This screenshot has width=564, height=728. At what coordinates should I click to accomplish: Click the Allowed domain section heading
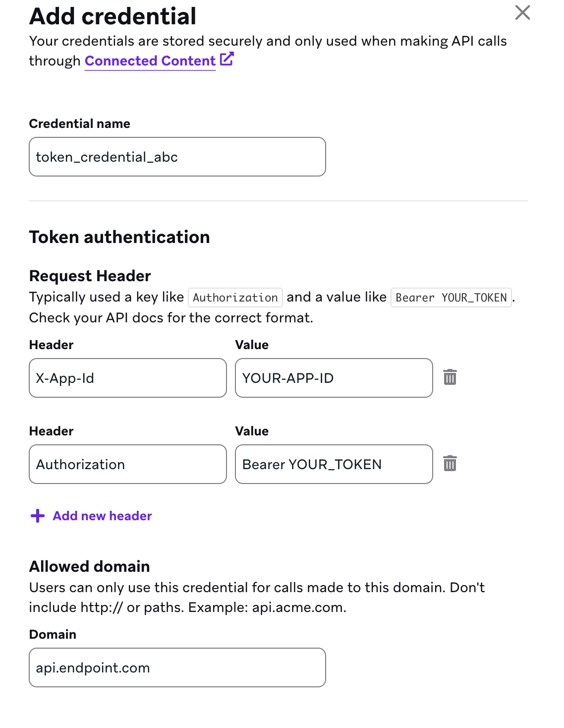(x=90, y=566)
